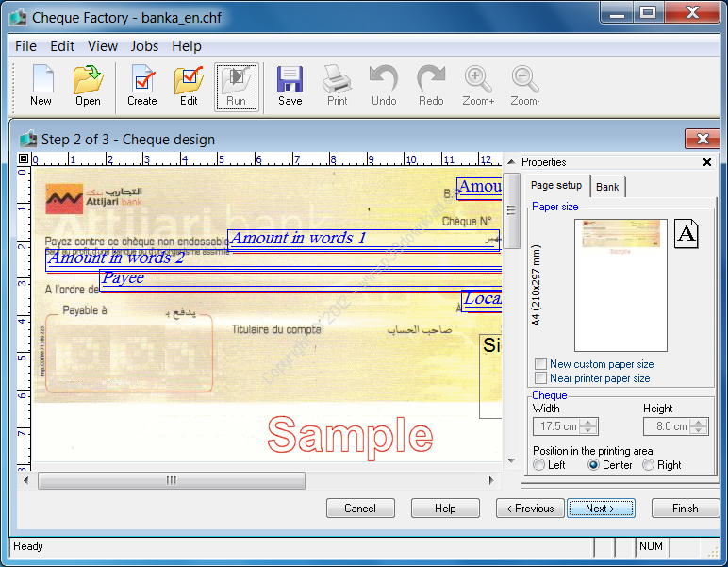The image size is (728, 567).
Task: Zoom out using the Zoom- icon
Action: [x=525, y=87]
